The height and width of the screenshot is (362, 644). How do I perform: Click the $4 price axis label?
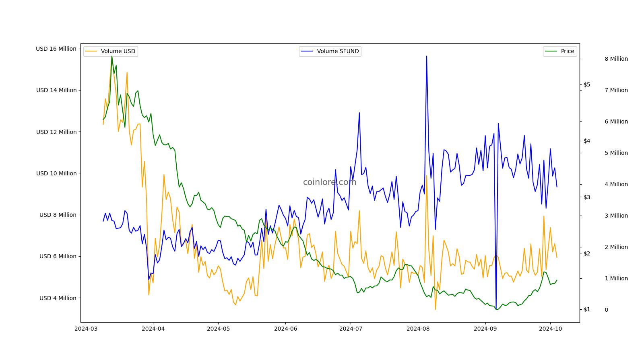click(x=587, y=141)
